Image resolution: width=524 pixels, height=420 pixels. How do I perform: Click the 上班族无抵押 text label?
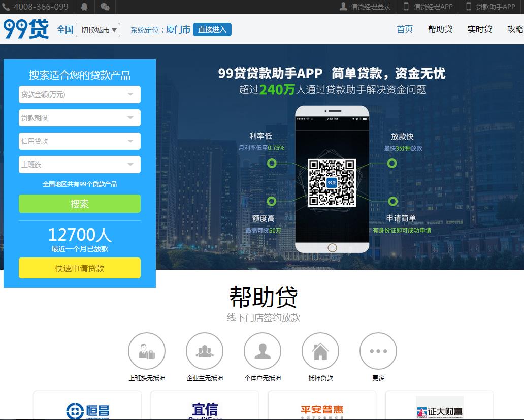tap(147, 378)
